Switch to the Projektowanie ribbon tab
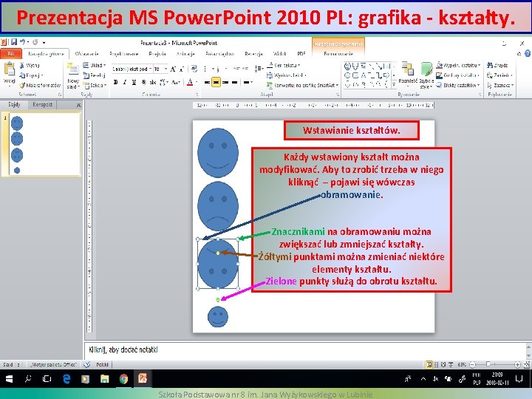Viewport: 532px width, 399px height. (x=124, y=54)
